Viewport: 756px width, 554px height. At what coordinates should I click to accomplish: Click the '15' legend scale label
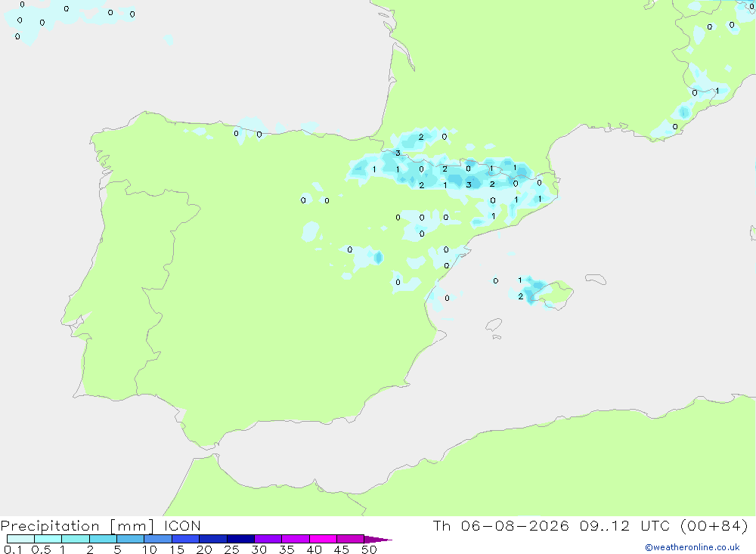click(177, 549)
